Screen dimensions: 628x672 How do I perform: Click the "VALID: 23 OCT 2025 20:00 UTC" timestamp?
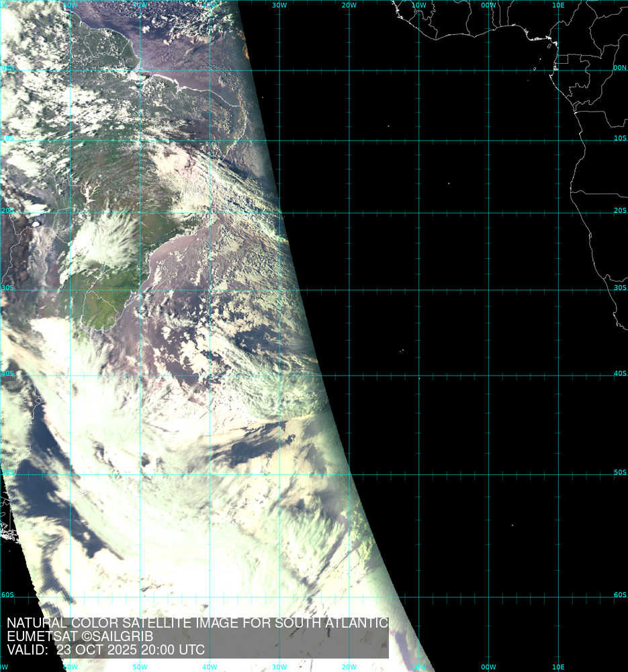105,650
